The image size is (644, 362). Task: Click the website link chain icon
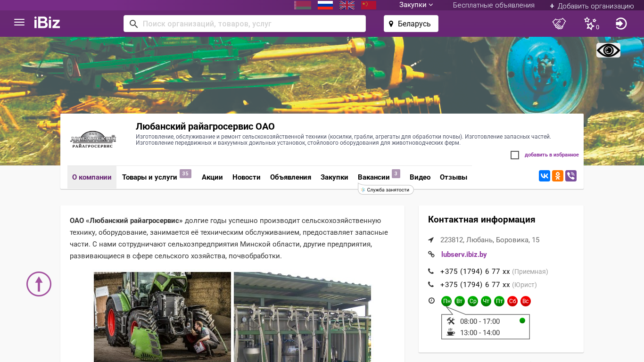[431, 255]
